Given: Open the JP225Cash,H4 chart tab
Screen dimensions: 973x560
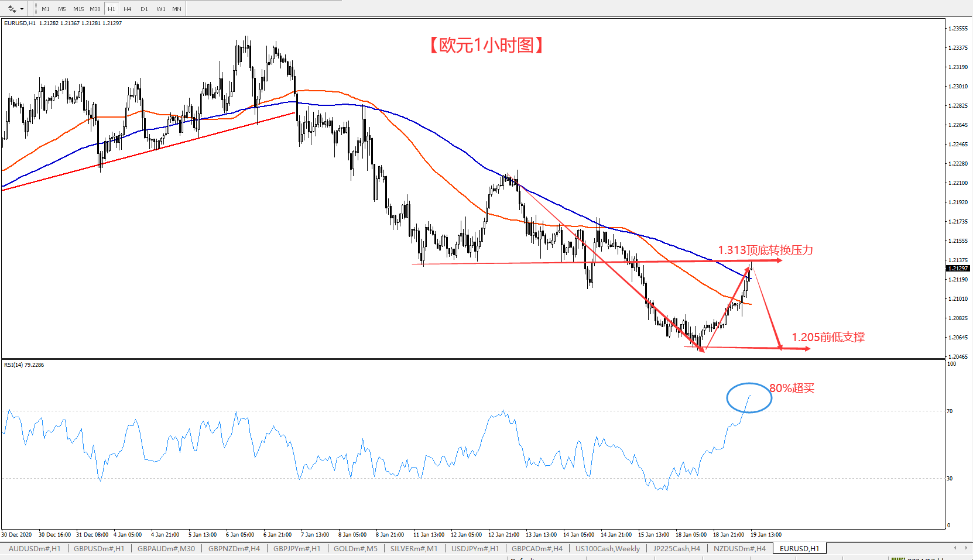Looking at the screenshot, I should [x=677, y=548].
